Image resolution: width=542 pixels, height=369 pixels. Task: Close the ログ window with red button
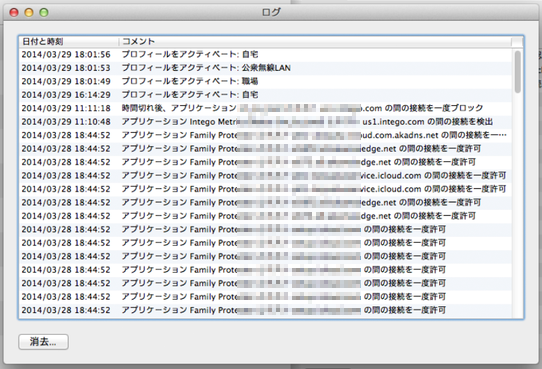[x=14, y=12]
